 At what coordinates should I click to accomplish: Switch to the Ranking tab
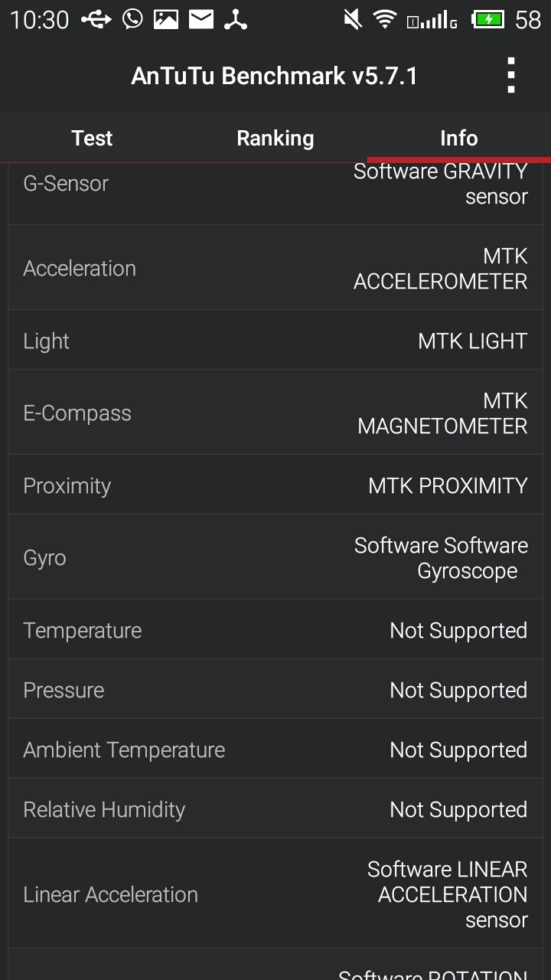click(275, 138)
